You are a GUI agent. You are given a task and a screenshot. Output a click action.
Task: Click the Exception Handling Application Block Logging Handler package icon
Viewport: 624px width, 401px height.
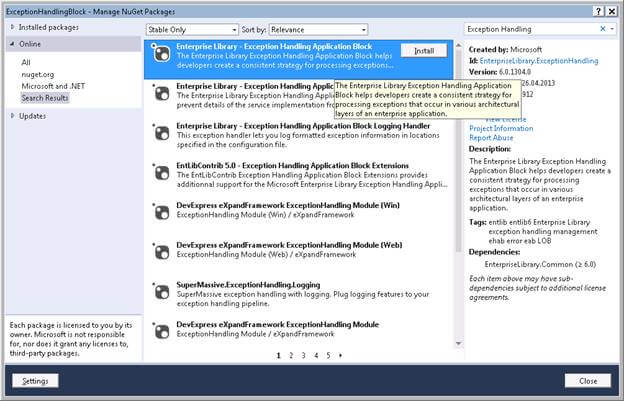161,133
